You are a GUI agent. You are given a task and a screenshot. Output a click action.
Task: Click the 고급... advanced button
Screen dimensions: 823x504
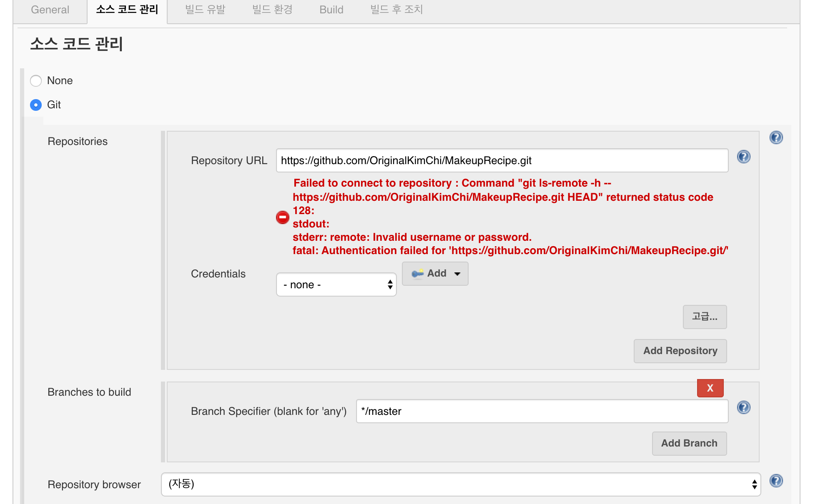pos(705,317)
